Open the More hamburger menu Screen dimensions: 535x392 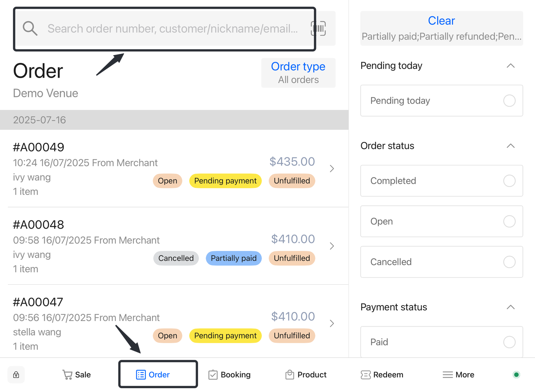click(x=459, y=375)
